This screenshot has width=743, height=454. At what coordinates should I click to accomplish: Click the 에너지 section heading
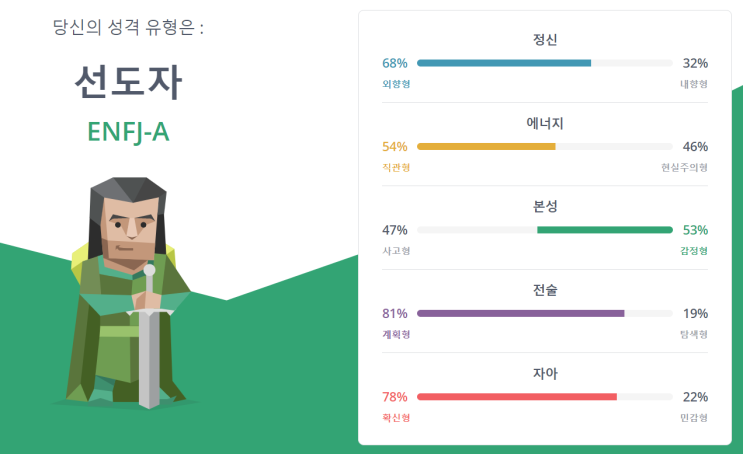tap(545, 123)
